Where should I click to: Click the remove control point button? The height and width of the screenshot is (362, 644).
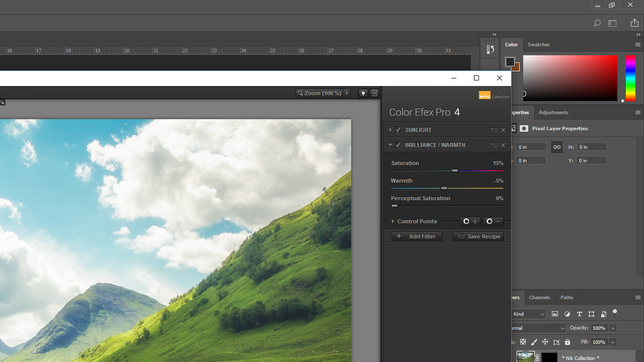[x=493, y=221]
